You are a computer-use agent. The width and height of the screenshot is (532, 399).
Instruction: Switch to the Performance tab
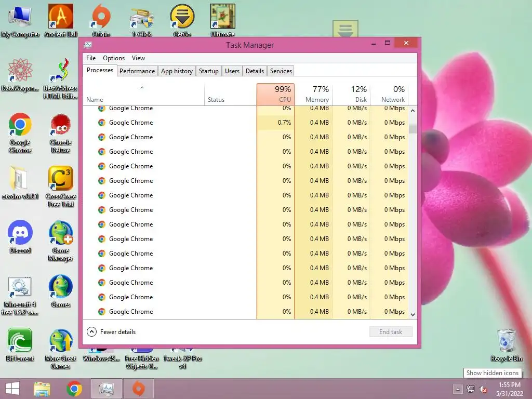click(137, 71)
